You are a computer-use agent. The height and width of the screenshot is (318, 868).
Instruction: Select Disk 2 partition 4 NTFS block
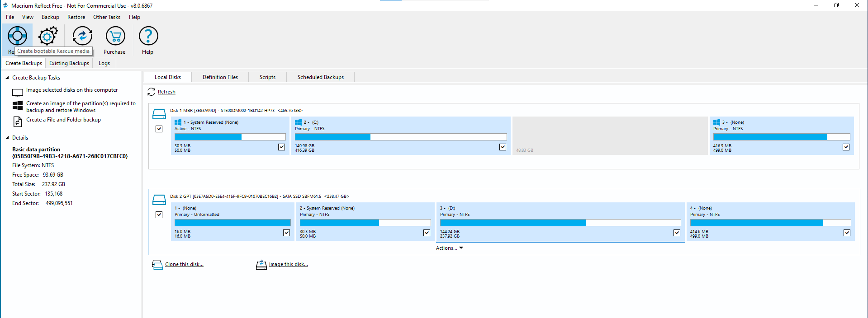coord(771,222)
